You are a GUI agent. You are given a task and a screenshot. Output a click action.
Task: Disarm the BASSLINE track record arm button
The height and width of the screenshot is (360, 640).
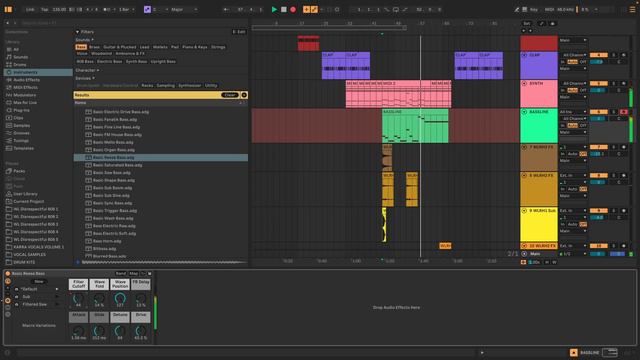point(624,112)
